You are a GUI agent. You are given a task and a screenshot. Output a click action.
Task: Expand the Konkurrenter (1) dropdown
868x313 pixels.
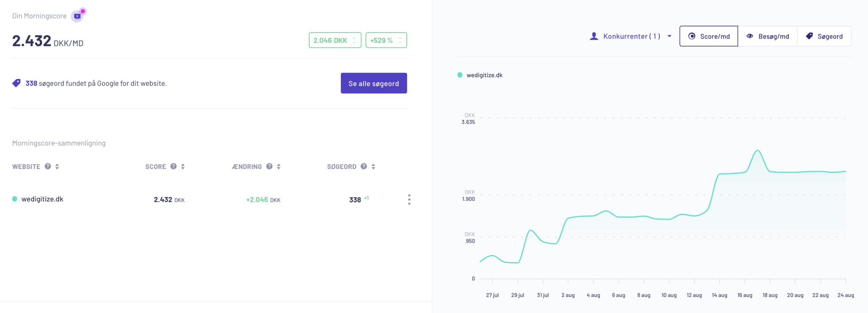(669, 36)
